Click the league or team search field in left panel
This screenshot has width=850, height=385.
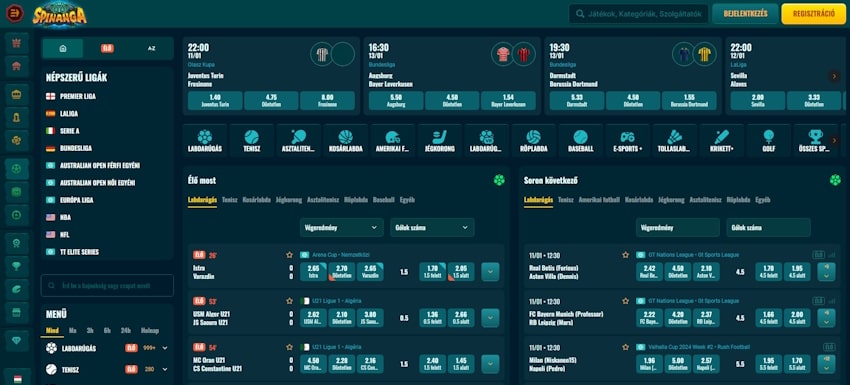107,285
